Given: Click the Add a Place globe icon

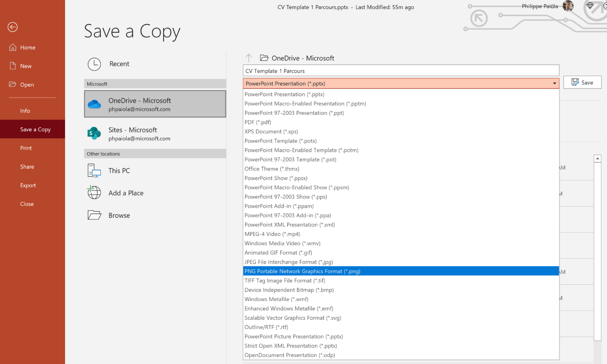Looking at the screenshot, I should 94,193.
